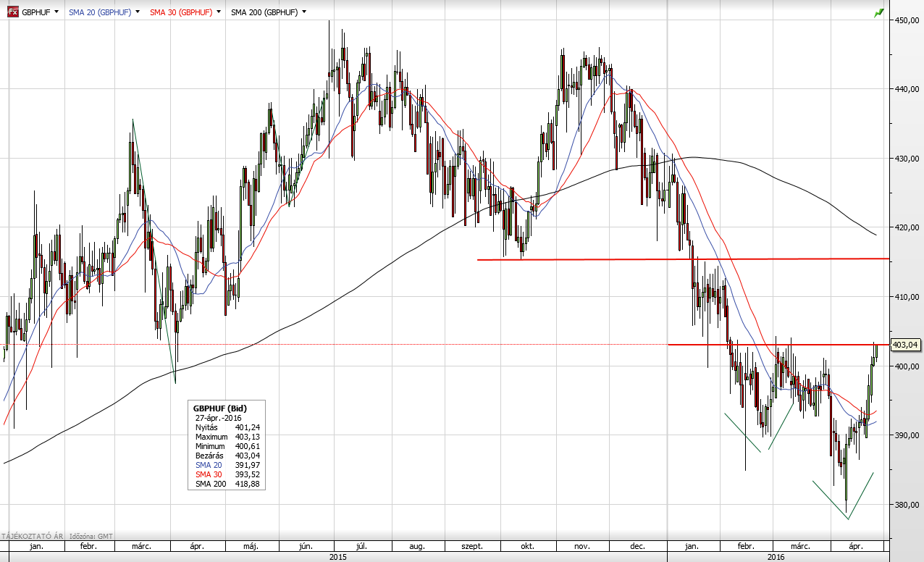The image size is (924, 562).
Task: Click the date '27-ápr.-2016' in info box
Action: tap(219, 418)
